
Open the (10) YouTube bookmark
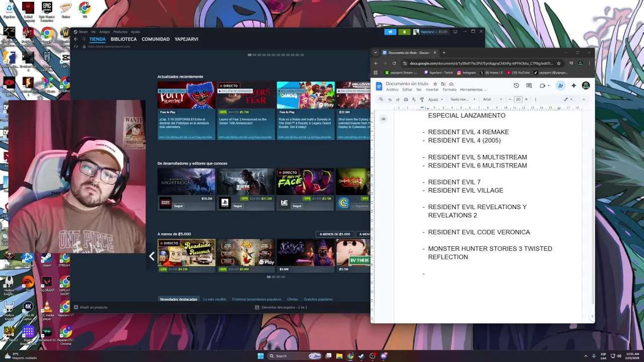(x=518, y=72)
